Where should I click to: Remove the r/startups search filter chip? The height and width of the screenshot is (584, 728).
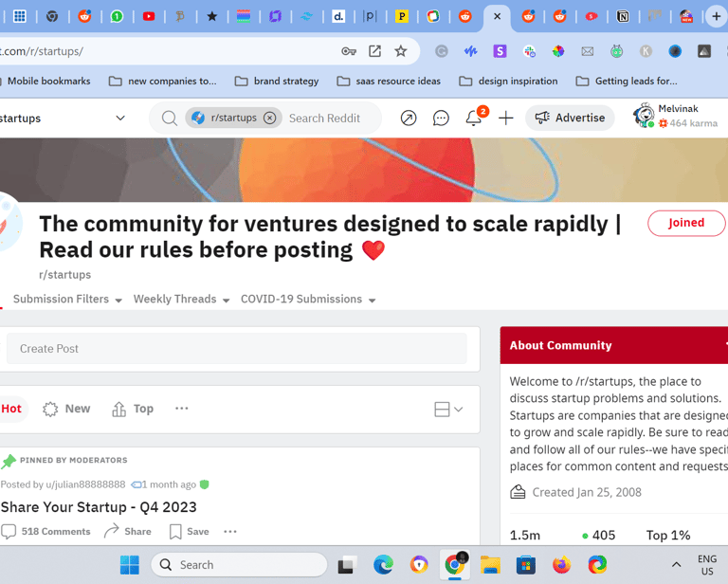point(270,118)
